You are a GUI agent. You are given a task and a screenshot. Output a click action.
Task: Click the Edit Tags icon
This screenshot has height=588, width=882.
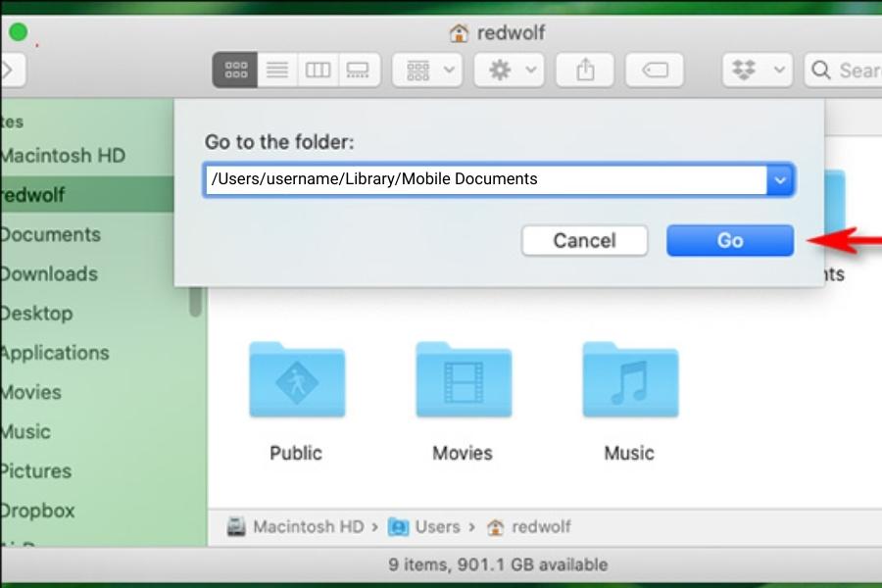point(655,69)
